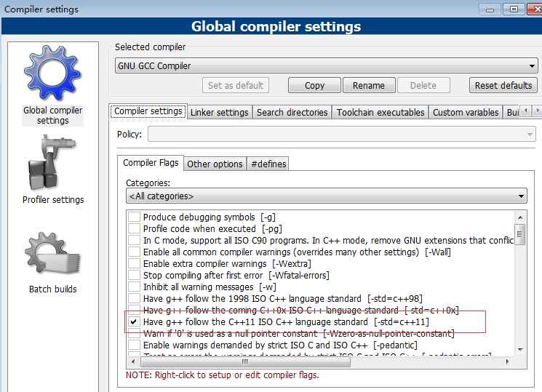Switch to Compiler settings tab
The image size is (542, 392).
[x=148, y=111]
